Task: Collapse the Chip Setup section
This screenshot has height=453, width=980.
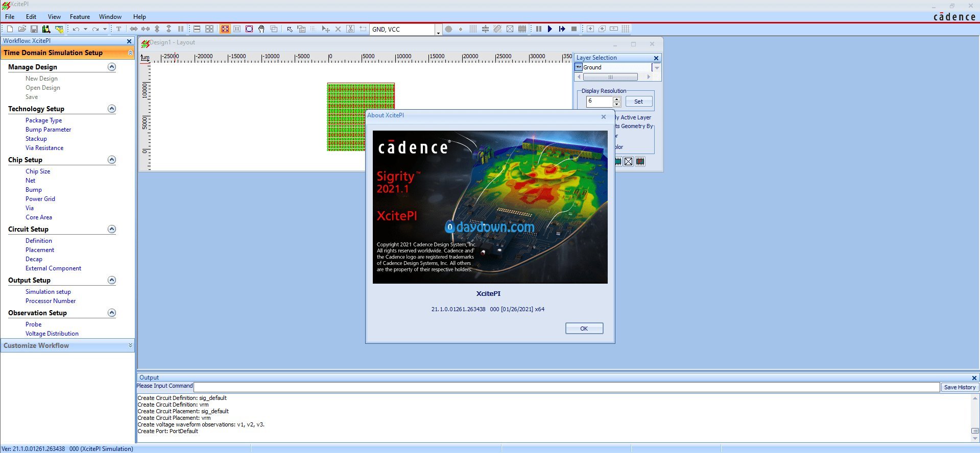Action: pos(112,160)
